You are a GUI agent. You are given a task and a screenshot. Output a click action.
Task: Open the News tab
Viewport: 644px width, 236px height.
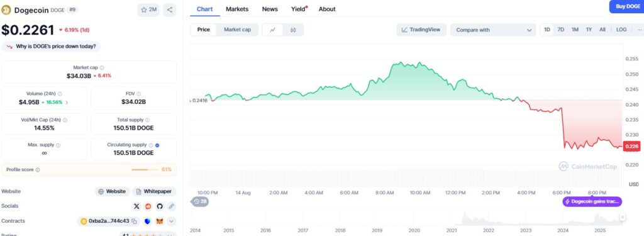pos(270,9)
